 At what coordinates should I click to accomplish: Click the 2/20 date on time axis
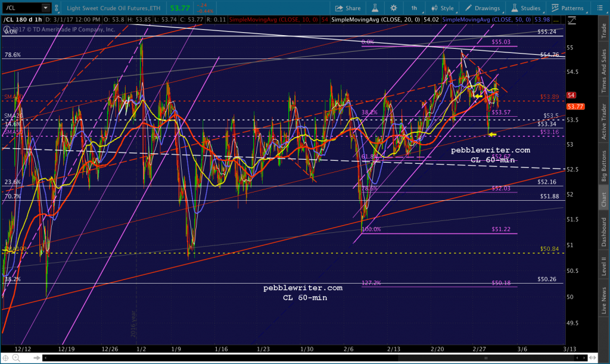(437, 349)
